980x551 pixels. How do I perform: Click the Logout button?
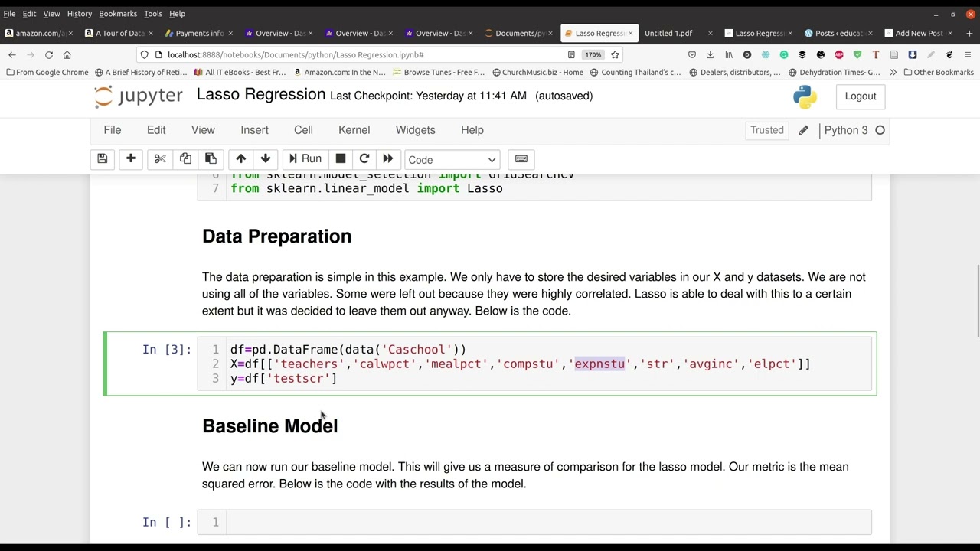[861, 96]
